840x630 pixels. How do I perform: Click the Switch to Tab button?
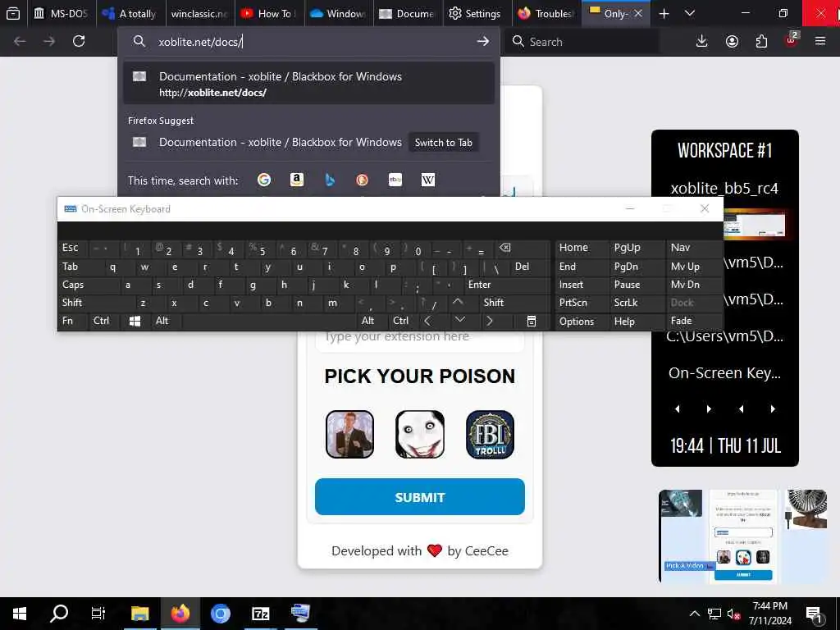pyautogui.click(x=444, y=143)
